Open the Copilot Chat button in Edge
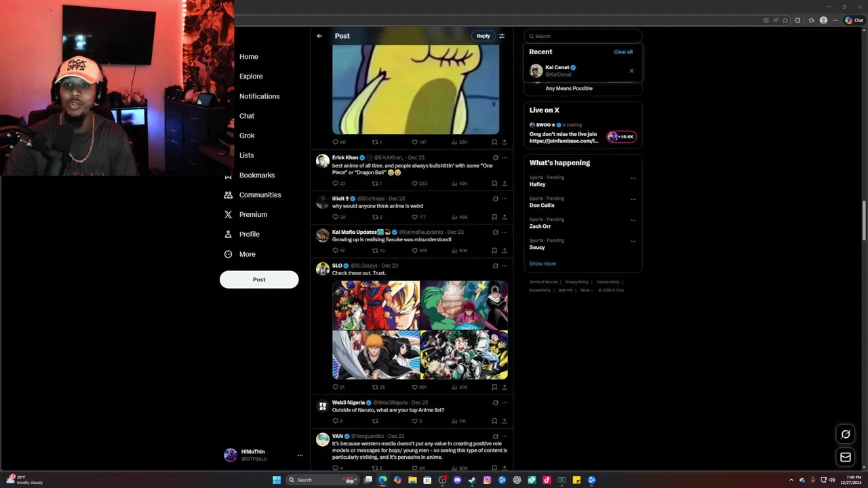Screen dimensions: 868x488 click(x=854, y=20)
